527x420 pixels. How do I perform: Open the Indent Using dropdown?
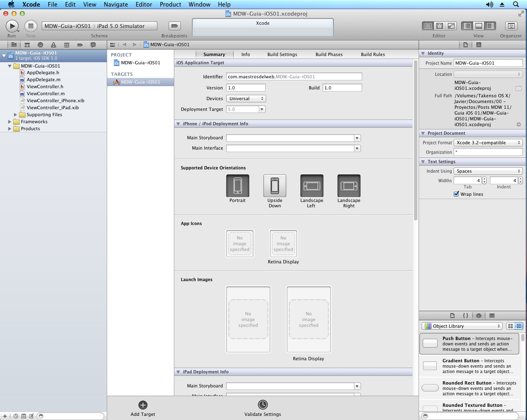coord(488,171)
